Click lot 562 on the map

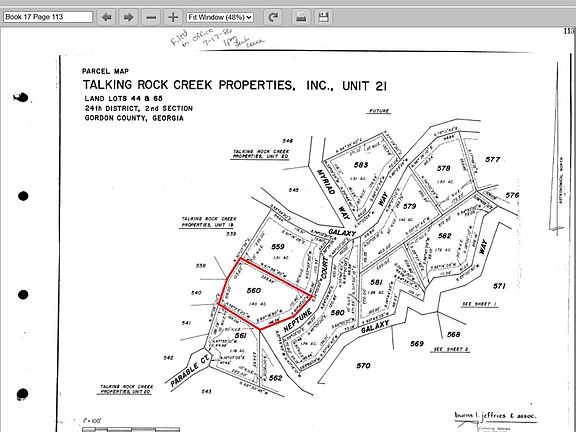[x=275, y=378]
